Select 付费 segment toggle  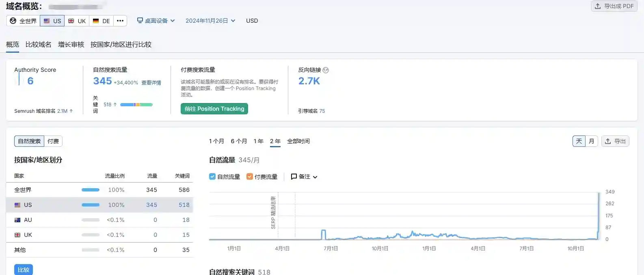[53, 141]
